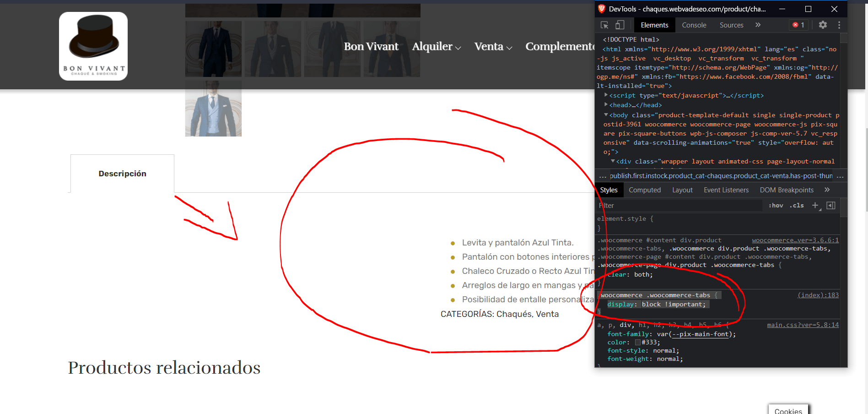Click the left breadcrumb ellipsis in DevTools
This screenshot has width=868, height=414.
point(603,176)
